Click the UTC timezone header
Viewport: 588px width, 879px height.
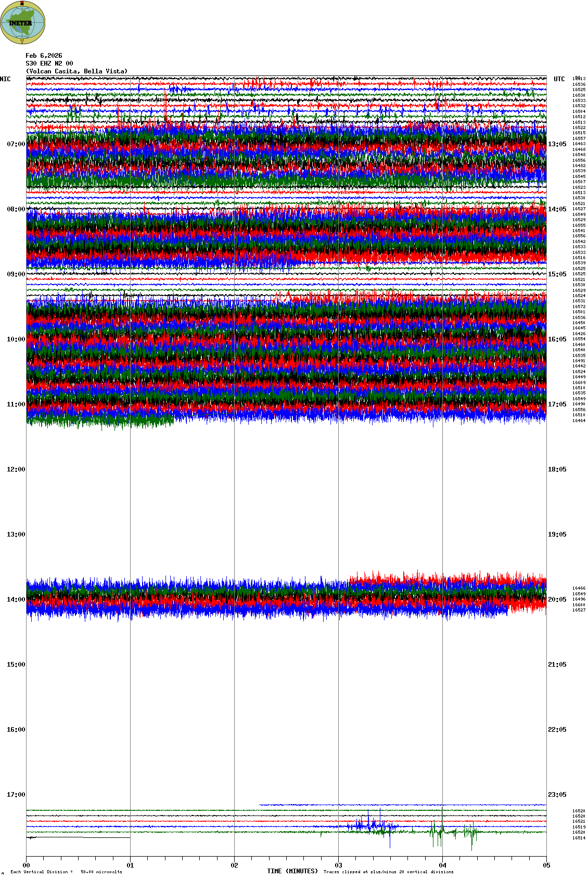[559, 79]
